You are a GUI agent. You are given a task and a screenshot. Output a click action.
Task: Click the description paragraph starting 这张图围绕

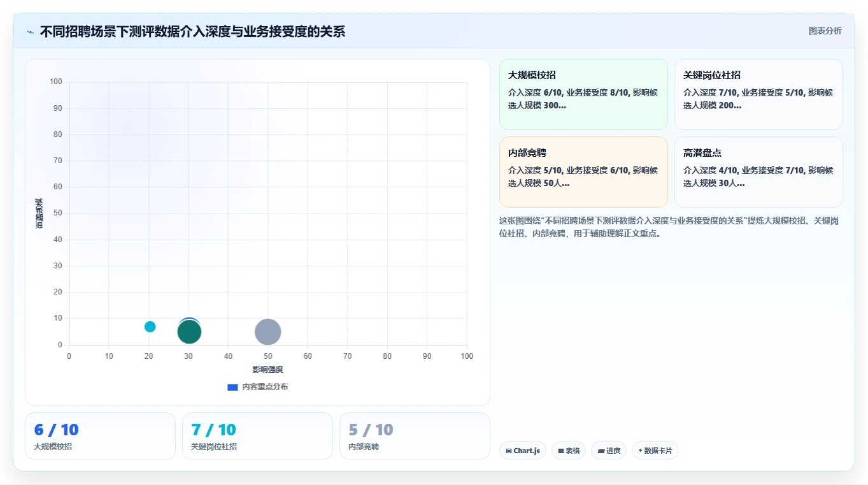tap(669, 227)
